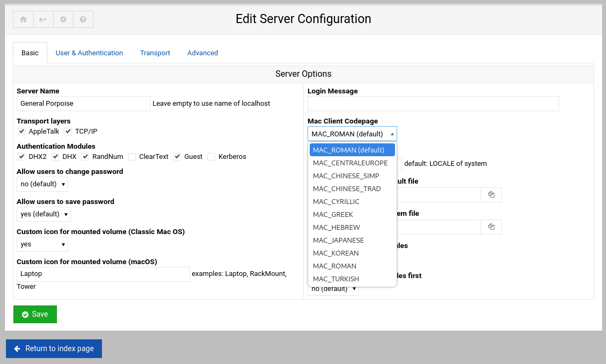Open the Allow users to change password dropdown
606x364 pixels.
tap(42, 184)
